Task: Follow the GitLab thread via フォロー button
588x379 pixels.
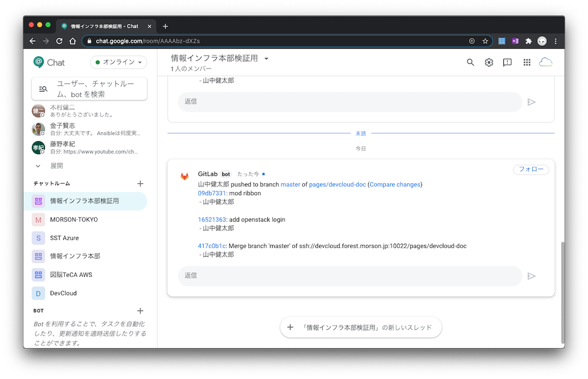Action: tap(531, 169)
